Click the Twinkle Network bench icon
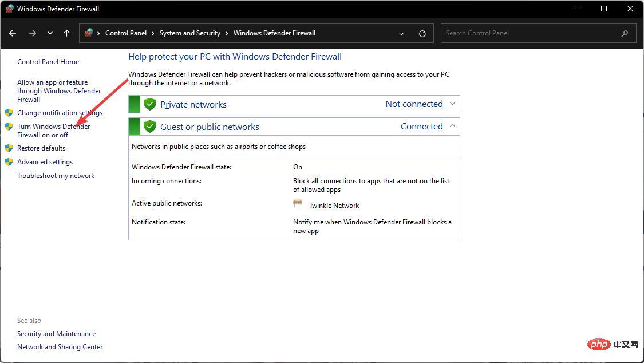 (298, 204)
